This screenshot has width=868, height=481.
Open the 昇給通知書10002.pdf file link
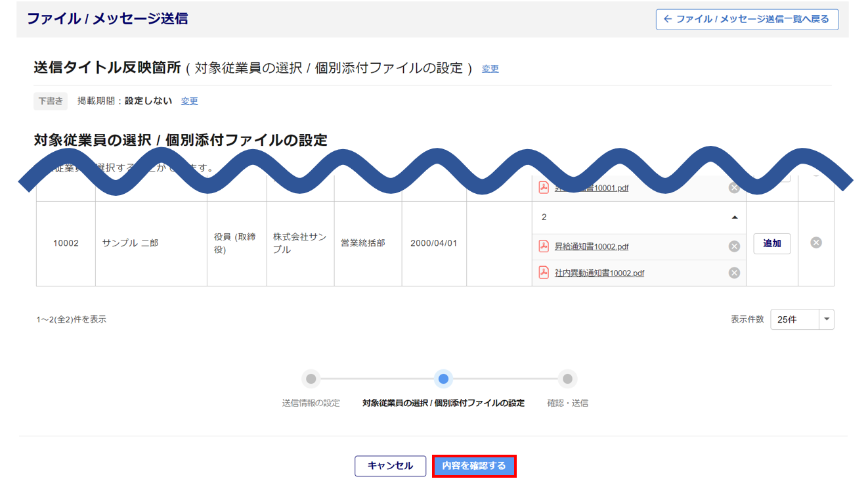point(591,247)
